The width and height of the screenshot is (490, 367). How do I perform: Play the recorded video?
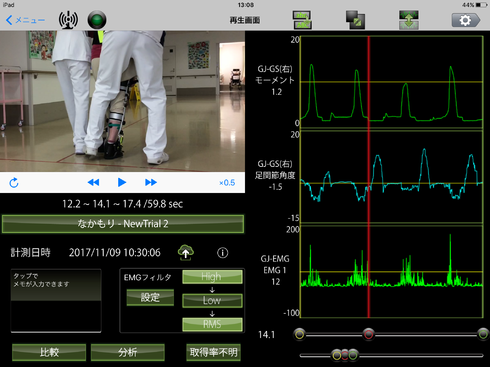(x=122, y=182)
